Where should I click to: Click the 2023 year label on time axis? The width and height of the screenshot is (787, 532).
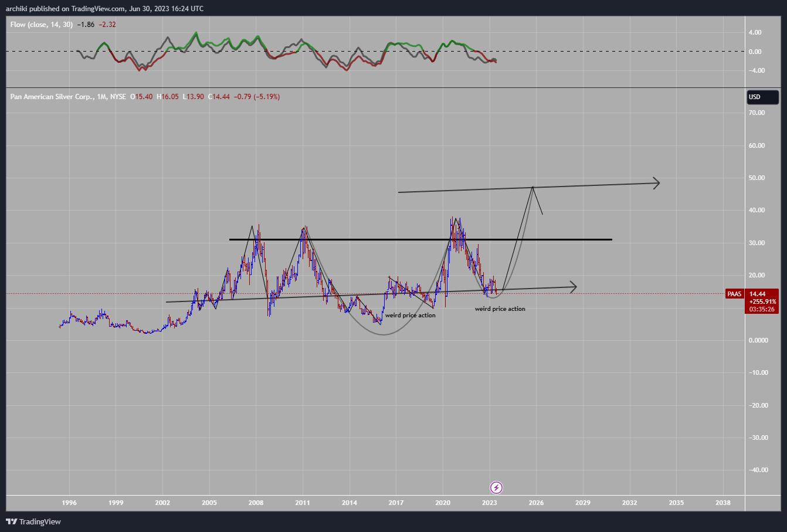[x=489, y=503]
